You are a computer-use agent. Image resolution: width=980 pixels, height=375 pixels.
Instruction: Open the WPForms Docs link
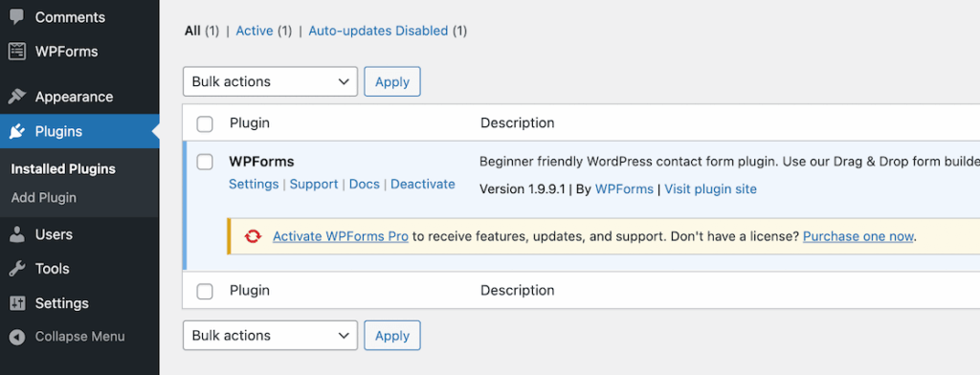pos(365,185)
